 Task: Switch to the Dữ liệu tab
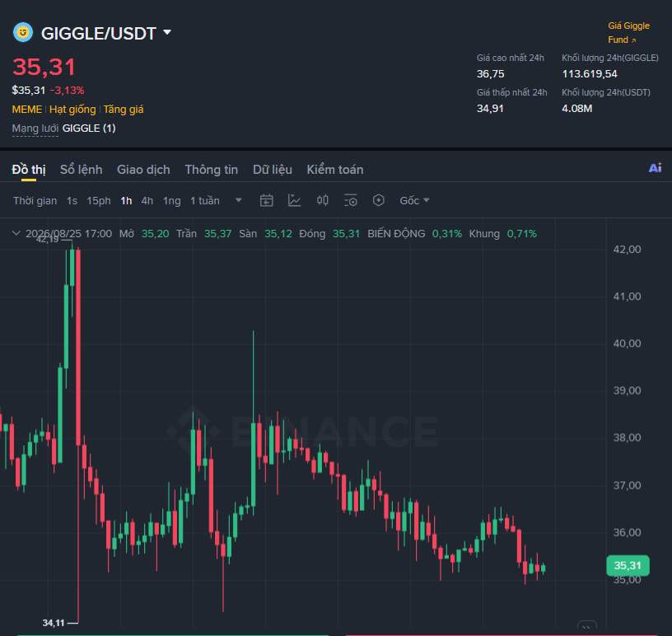pos(273,170)
